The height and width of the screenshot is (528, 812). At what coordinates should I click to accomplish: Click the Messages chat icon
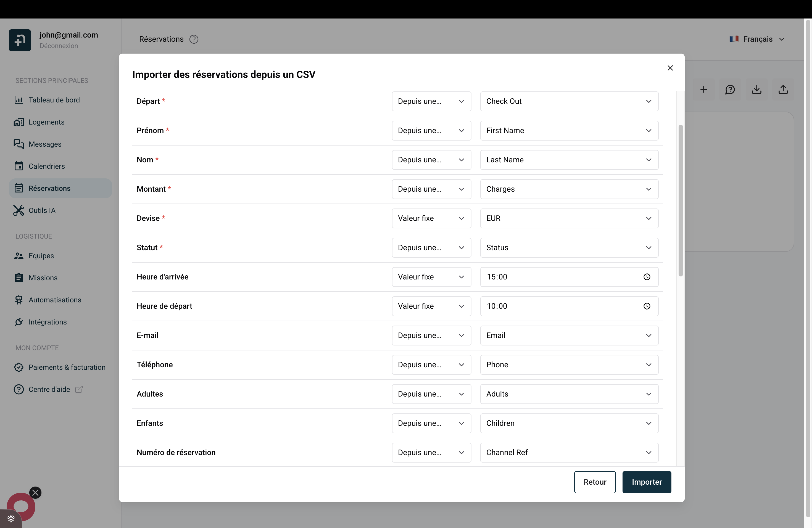[x=19, y=144]
